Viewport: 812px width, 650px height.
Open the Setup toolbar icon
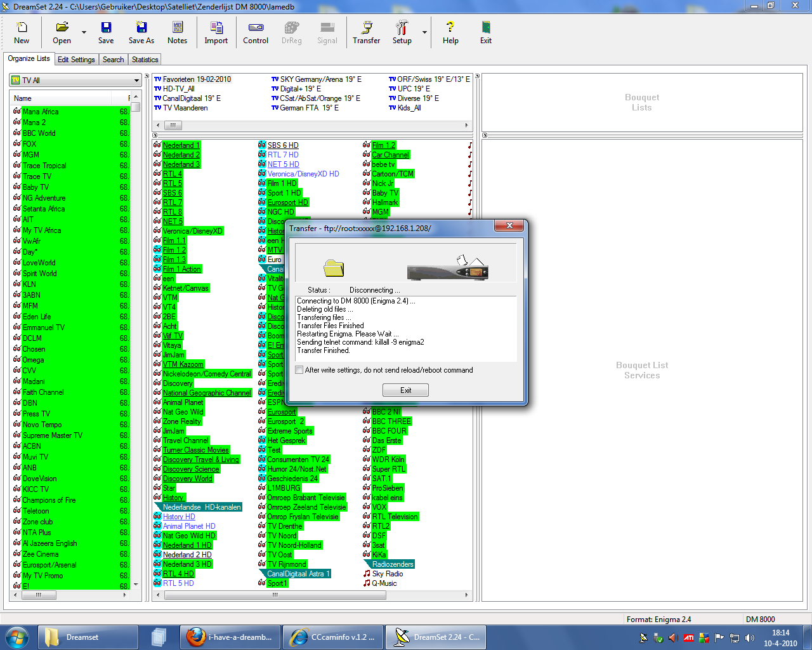402,32
